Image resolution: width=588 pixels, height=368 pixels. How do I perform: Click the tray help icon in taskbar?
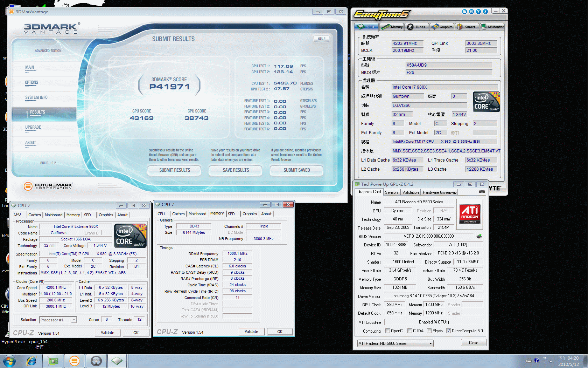536,360
